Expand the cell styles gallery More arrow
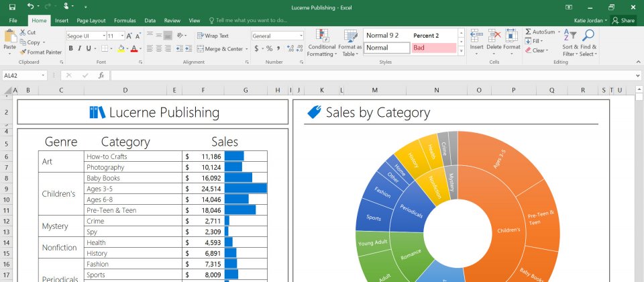Image resolution: width=644 pixels, height=282 pixels. point(462,50)
